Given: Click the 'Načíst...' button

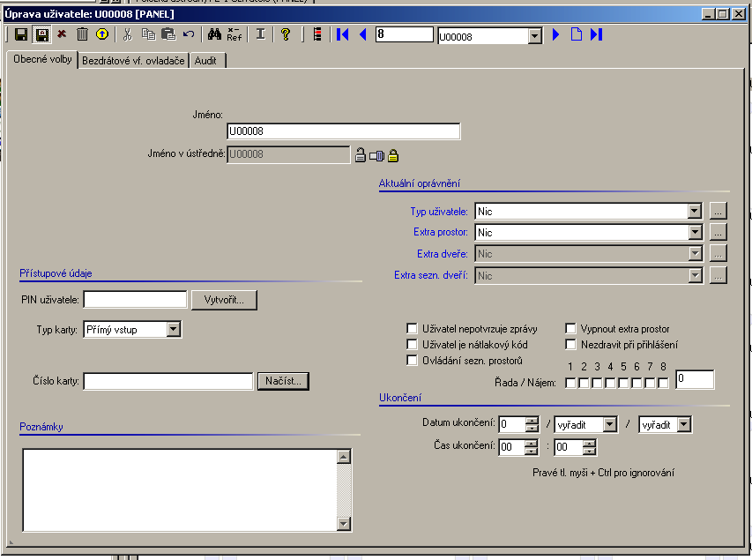Looking at the screenshot, I should pos(283,381).
